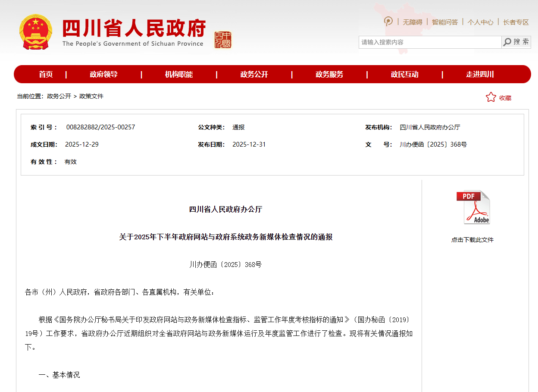
Task: Go to 政务公开 in navigation bar
Action: pos(254,74)
